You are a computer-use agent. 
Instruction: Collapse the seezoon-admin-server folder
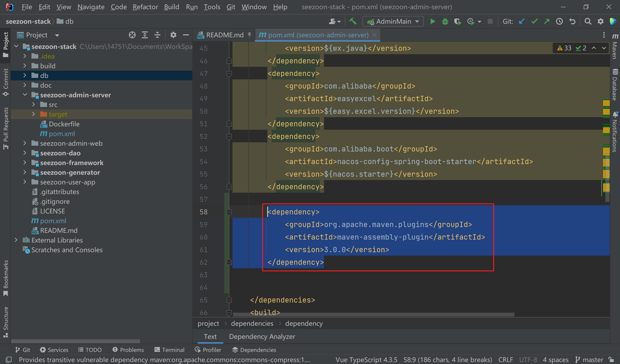pyautogui.click(x=25, y=95)
